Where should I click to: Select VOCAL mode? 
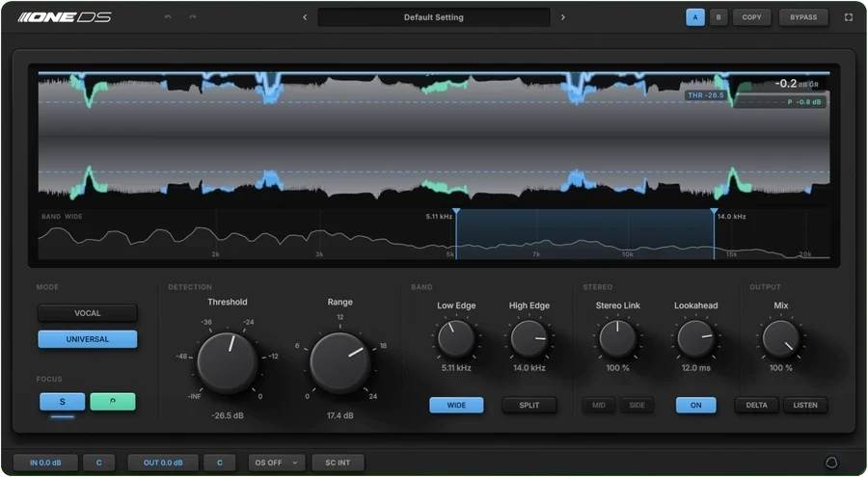88,313
